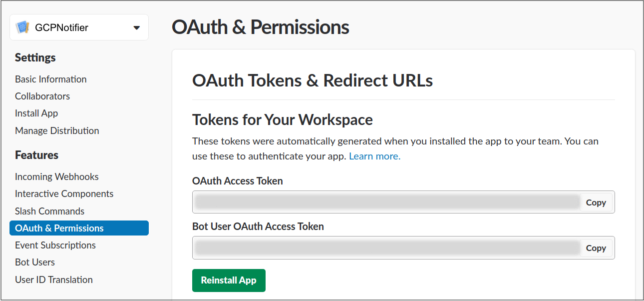
Task: Select User ID Translation
Action: point(53,279)
